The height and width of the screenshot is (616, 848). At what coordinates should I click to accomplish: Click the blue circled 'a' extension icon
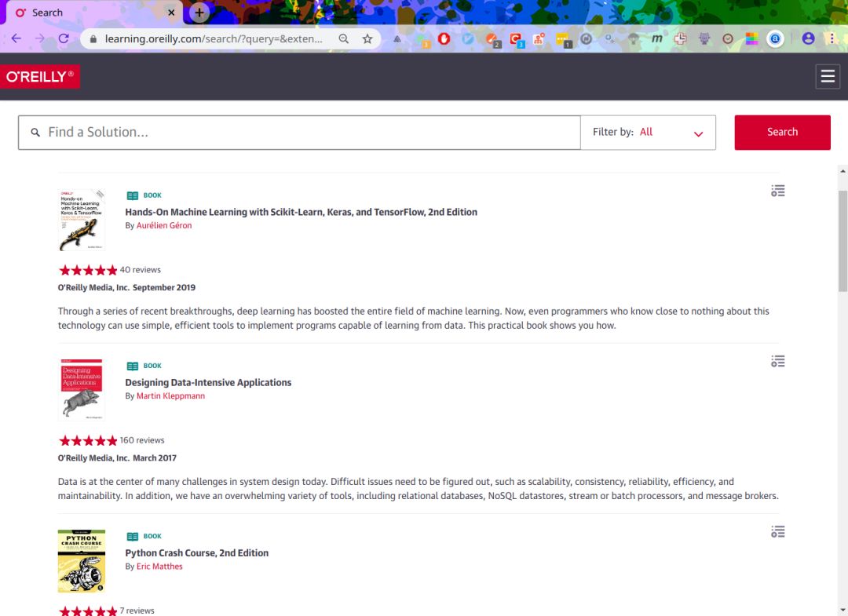point(775,38)
